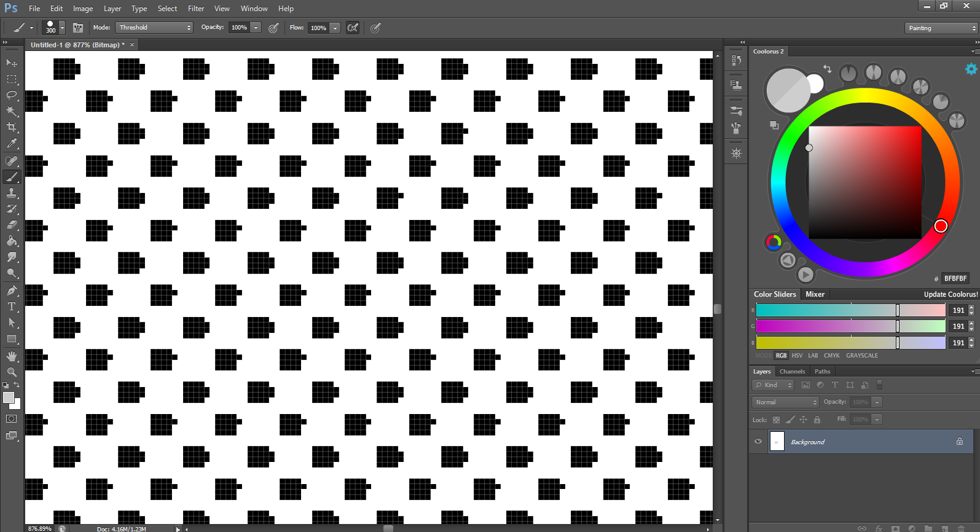Activate the Magic Wand tool
This screenshot has height=532, width=980.
(x=12, y=111)
